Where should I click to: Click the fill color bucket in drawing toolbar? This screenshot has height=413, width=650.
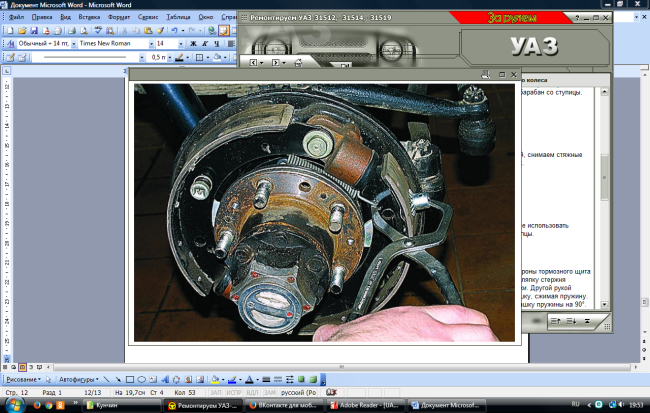(x=215, y=379)
